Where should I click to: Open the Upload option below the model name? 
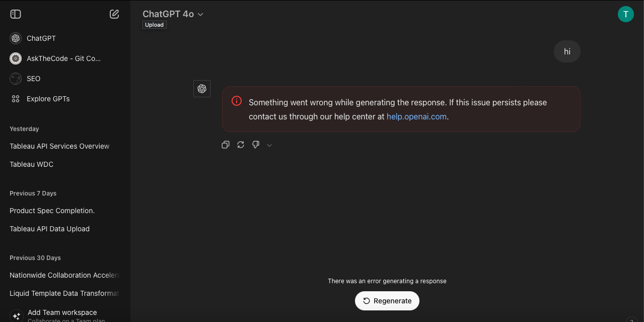154,24
